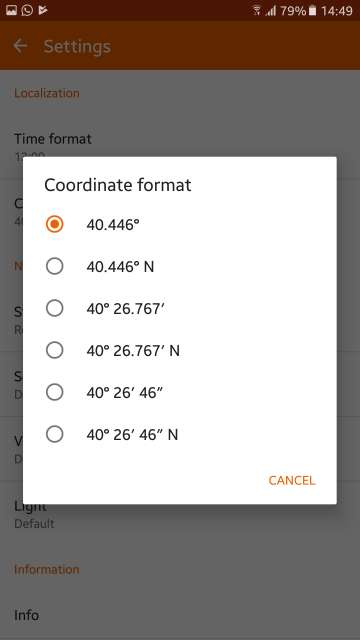Screen dimensions: 360x640
Task: Select the 40.446° radio button
Action: click(x=54, y=224)
